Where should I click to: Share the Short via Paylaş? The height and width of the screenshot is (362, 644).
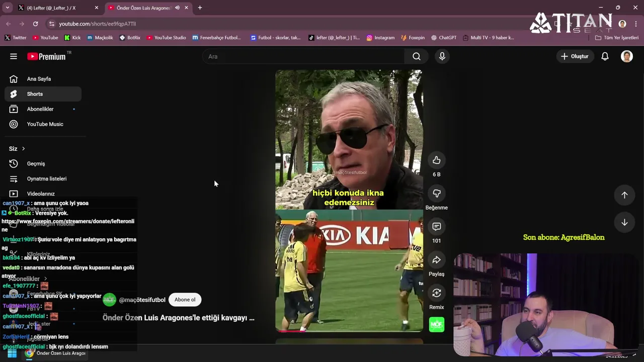437,260
